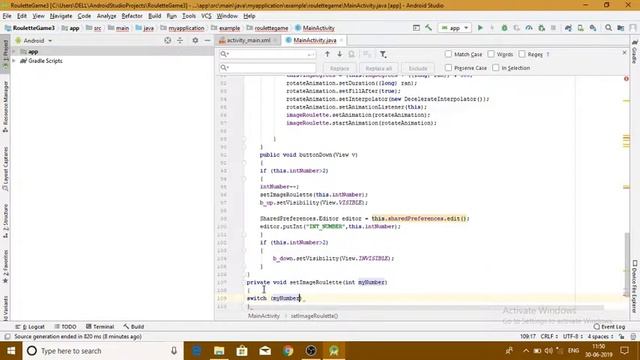The height and width of the screenshot is (360, 640).
Task: Close the MainActivity.java tab
Action: click(342, 40)
